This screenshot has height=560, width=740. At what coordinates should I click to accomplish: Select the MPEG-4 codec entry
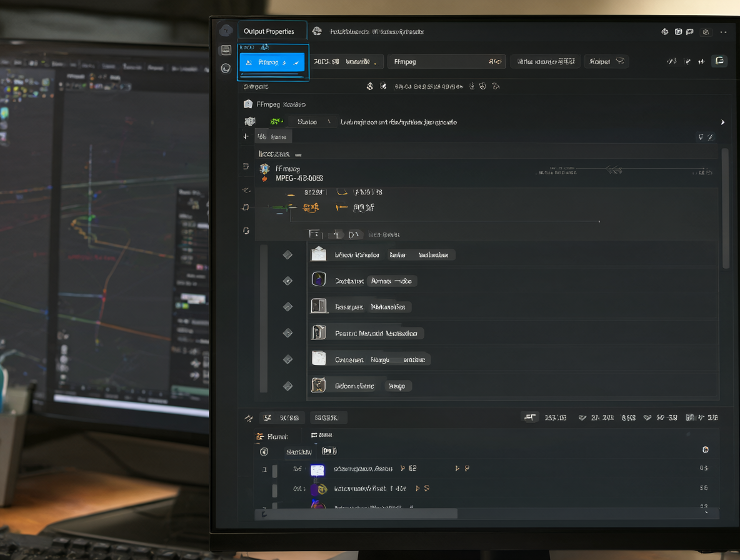pos(299,178)
